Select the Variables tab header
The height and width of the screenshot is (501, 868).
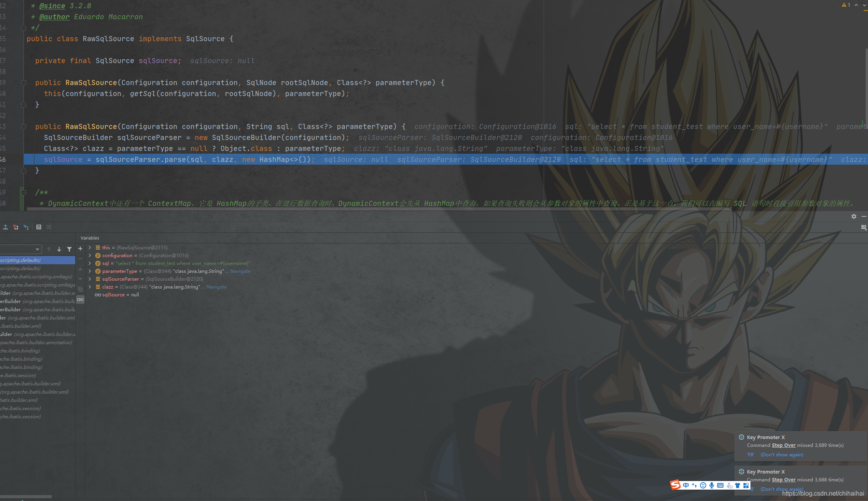[90, 238]
